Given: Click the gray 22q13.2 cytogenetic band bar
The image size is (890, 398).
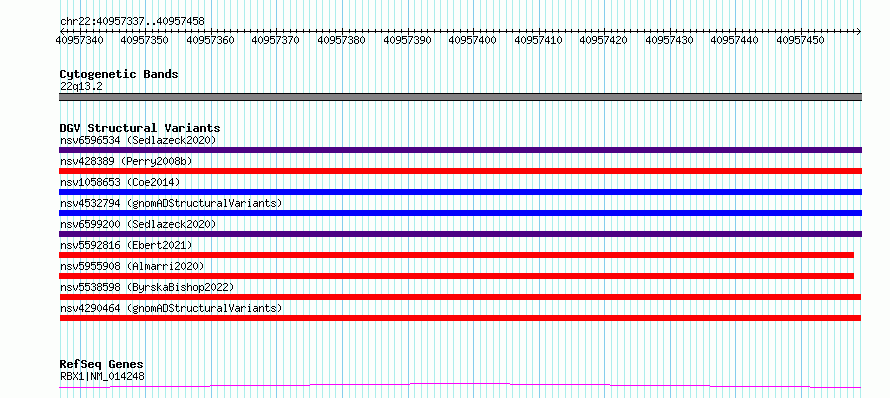Looking at the screenshot, I should click(x=460, y=97).
